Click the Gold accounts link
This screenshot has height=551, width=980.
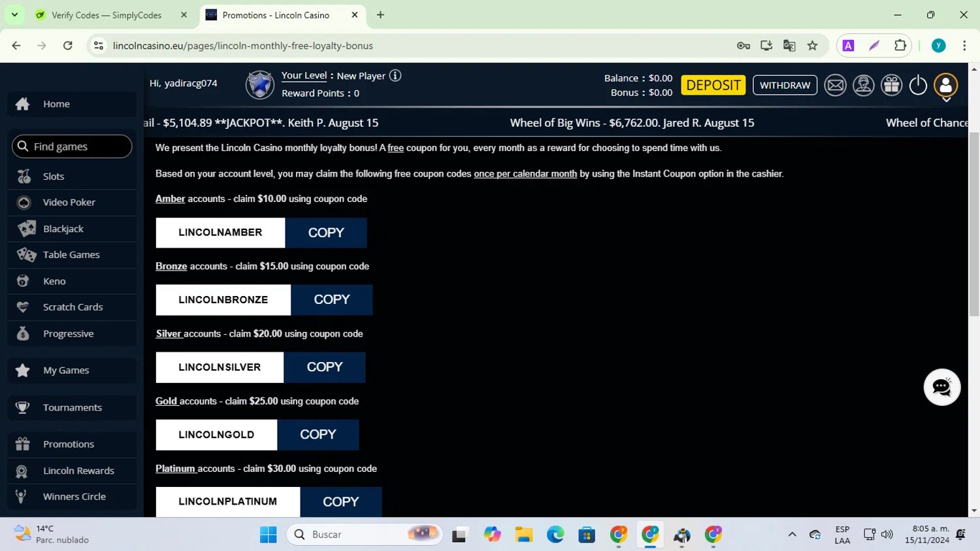pyautogui.click(x=167, y=401)
